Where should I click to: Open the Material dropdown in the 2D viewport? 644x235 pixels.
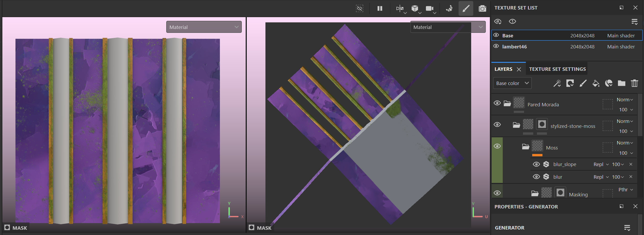448,27
